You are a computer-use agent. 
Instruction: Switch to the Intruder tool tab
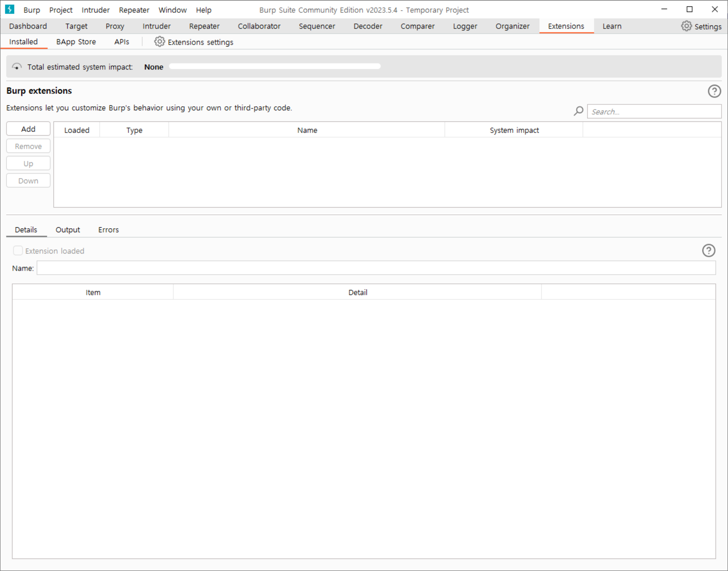(x=156, y=26)
